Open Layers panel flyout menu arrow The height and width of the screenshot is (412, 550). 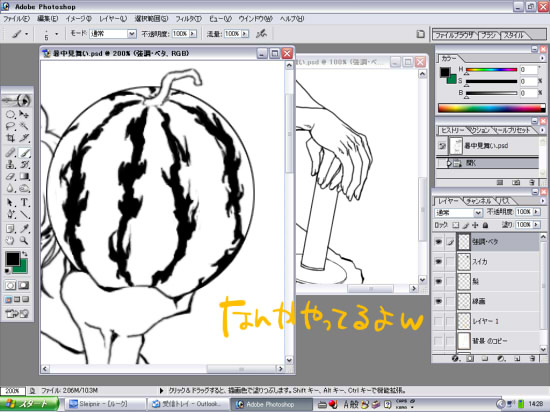[x=542, y=201]
